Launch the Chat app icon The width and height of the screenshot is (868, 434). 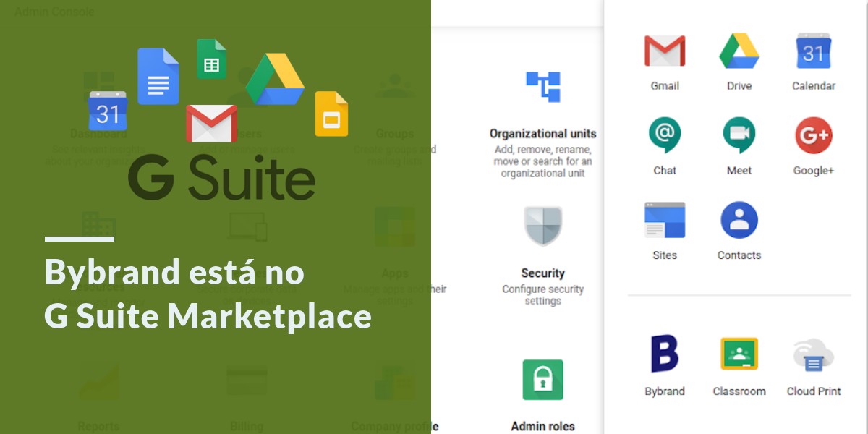pyautogui.click(x=664, y=135)
